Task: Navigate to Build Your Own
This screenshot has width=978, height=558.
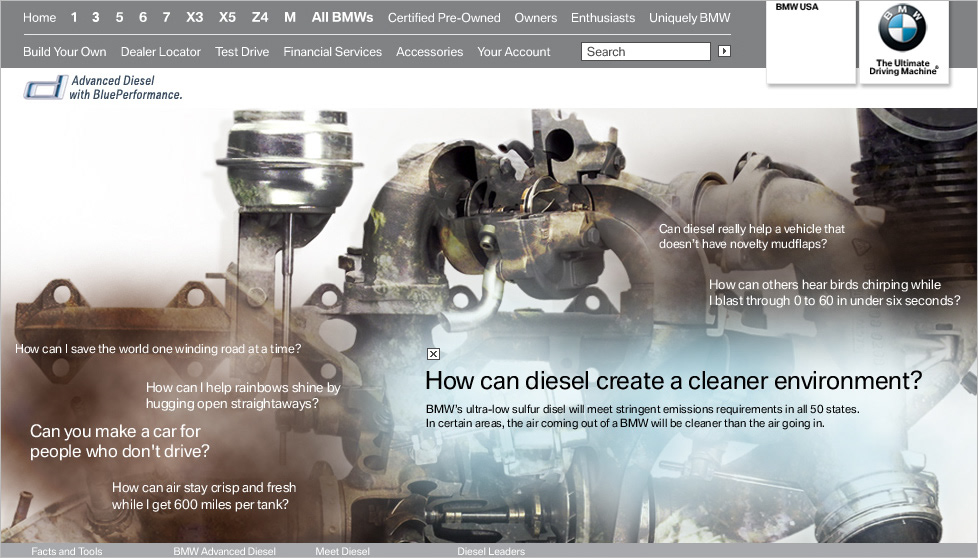Action: coord(65,52)
